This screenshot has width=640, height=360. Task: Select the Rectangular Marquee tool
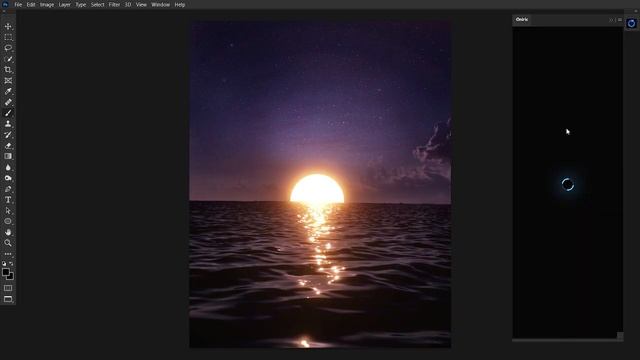point(8,37)
